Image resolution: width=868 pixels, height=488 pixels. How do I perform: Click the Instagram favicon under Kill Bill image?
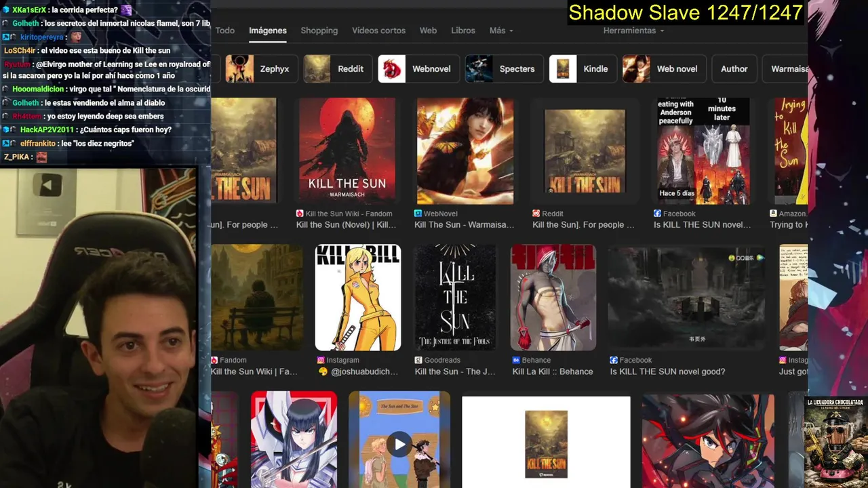(321, 361)
